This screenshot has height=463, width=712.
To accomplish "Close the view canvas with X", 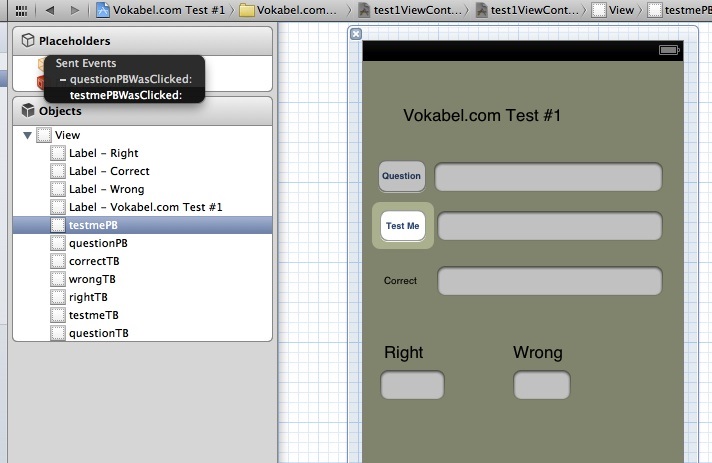I will pos(356,34).
